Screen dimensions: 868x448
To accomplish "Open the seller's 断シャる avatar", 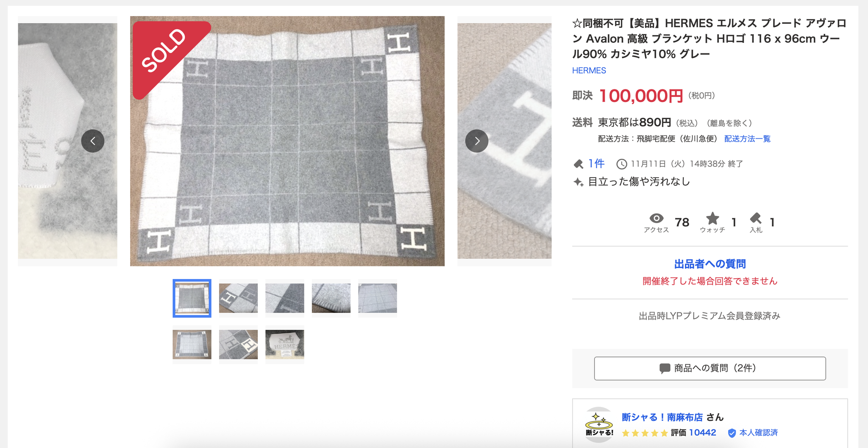I will point(599,425).
